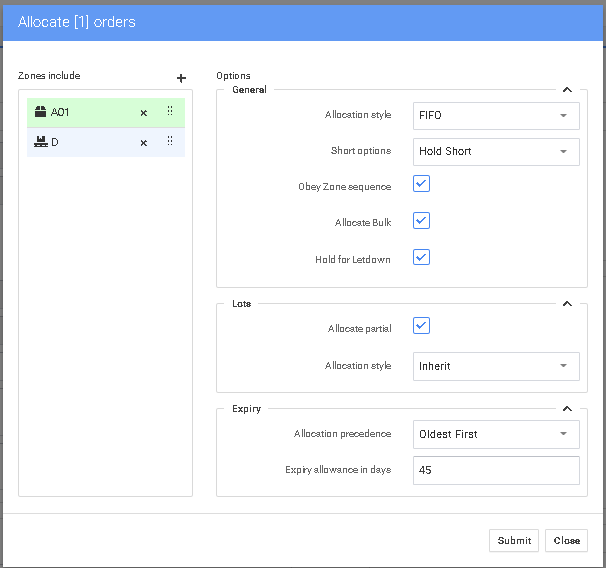
Task: Click the drag handle for zone A01
Action: pos(170,112)
